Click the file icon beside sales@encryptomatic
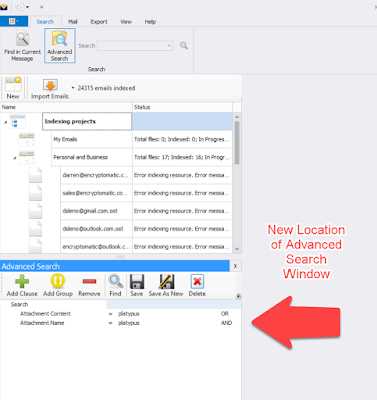 35,193
